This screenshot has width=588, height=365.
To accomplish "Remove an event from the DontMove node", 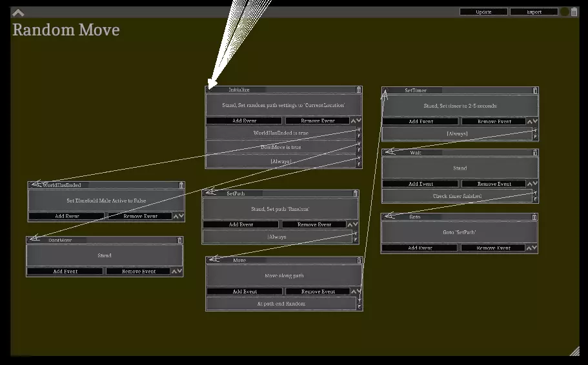I will 138,271.
